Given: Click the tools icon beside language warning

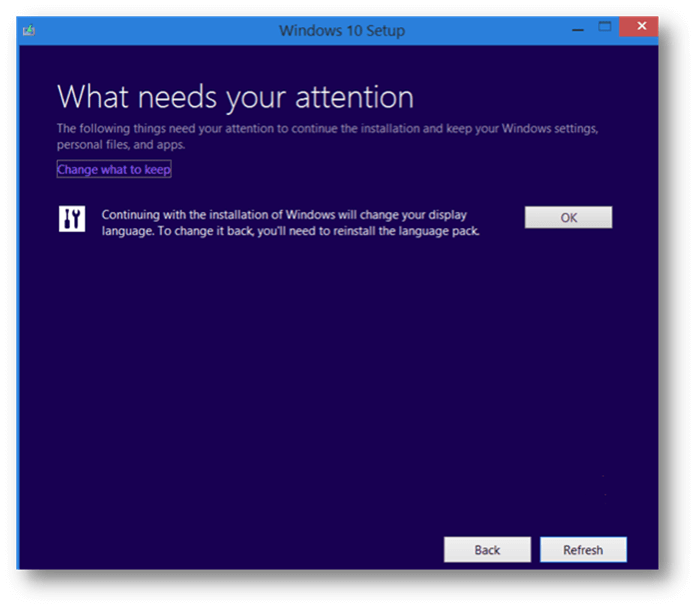Looking at the screenshot, I should 72,219.
